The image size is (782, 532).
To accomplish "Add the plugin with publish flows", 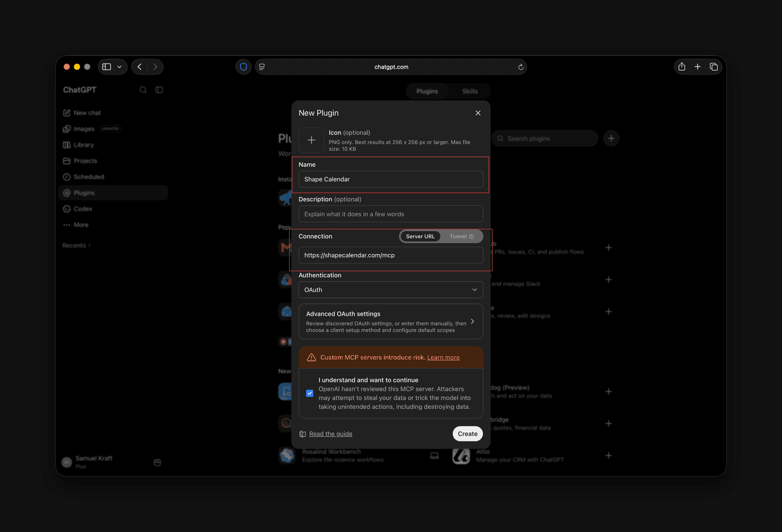I will 608,248.
